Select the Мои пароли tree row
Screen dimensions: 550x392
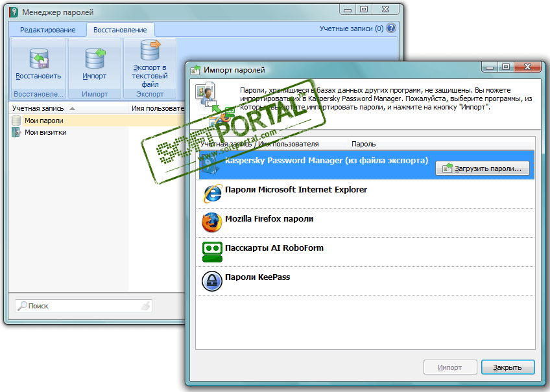tap(97, 121)
